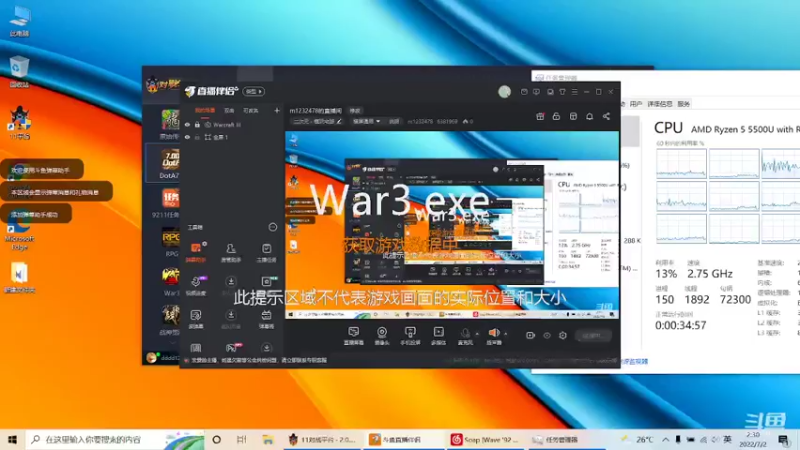Viewport: 800px width, 450px height.
Task: Select War3 in the 11 platform sidebar
Action: tap(170, 281)
